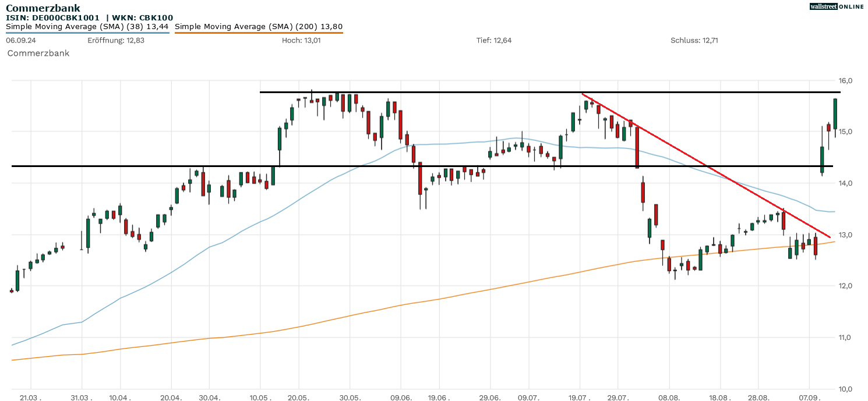Viewport: 868px width, 401px height.
Task: Click the blue line under SMA (38) legend
Action: (x=87, y=33)
